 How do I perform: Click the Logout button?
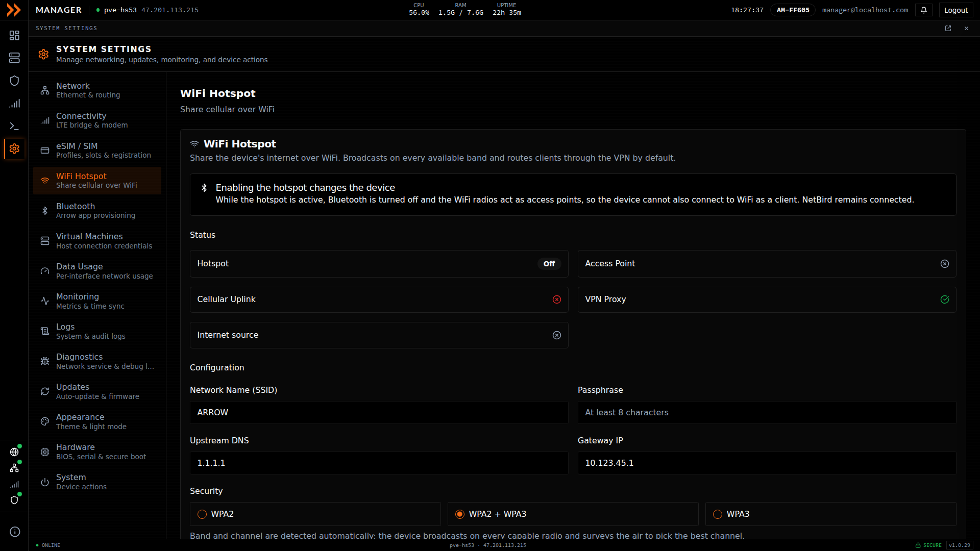point(956,10)
